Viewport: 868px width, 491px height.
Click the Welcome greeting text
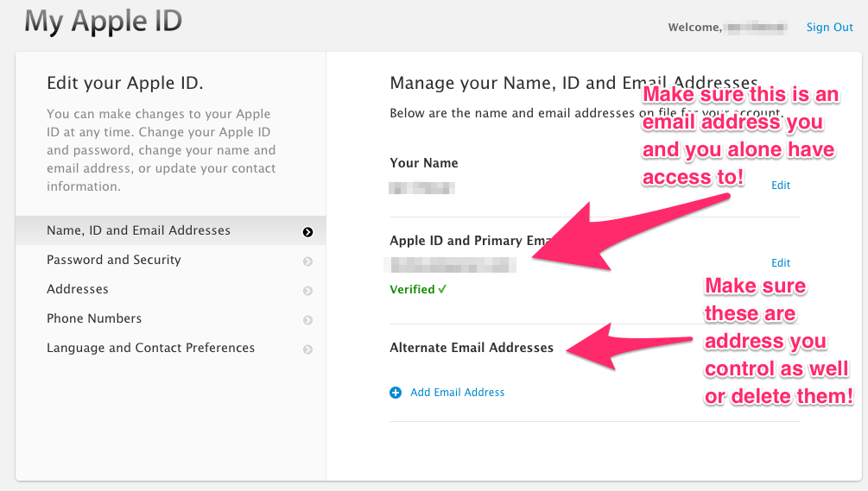(x=694, y=27)
